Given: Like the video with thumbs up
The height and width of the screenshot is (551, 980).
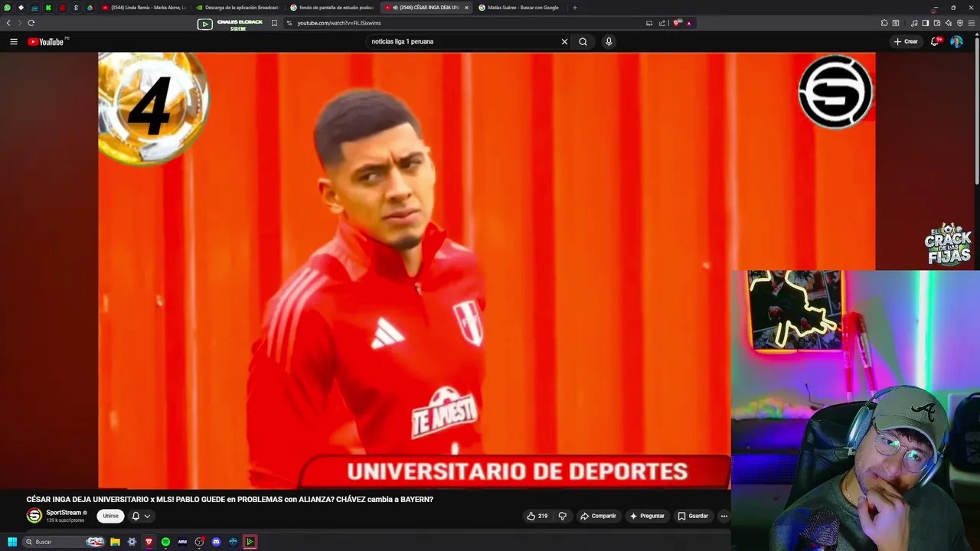Looking at the screenshot, I should [x=537, y=516].
